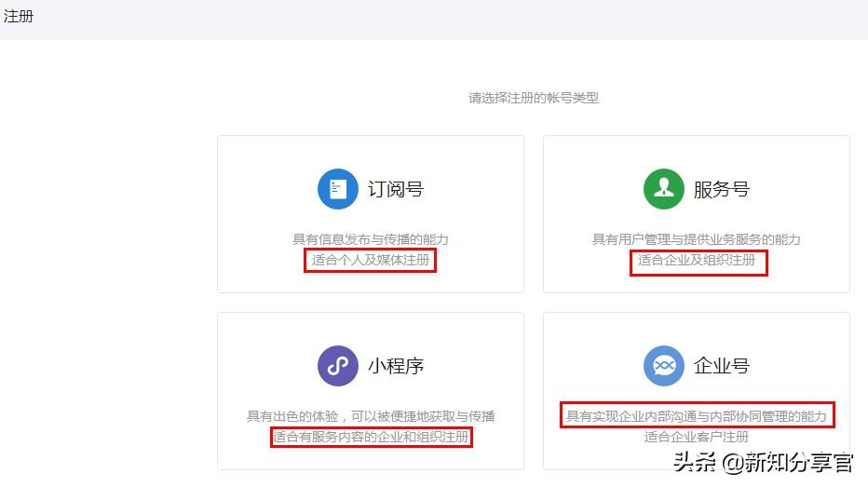Click the purple 小程序 icon

coord(338,366)
